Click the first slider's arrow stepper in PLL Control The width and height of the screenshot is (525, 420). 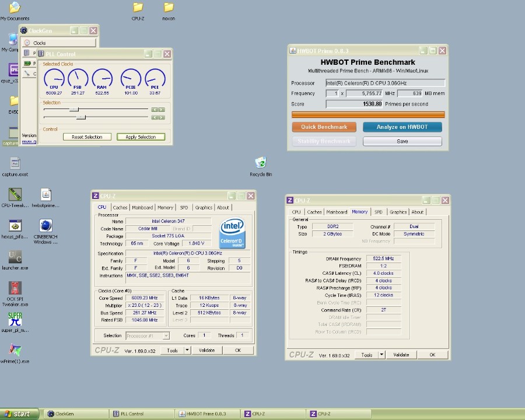click(x=157, y=110)
